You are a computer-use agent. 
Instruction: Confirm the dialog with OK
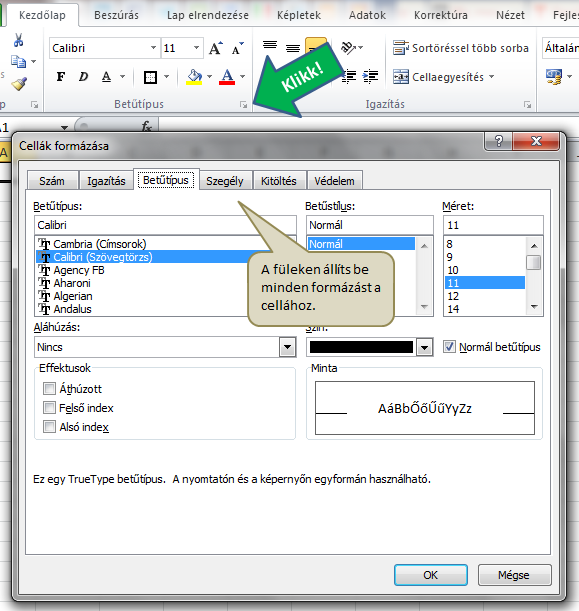click(431, 575)
